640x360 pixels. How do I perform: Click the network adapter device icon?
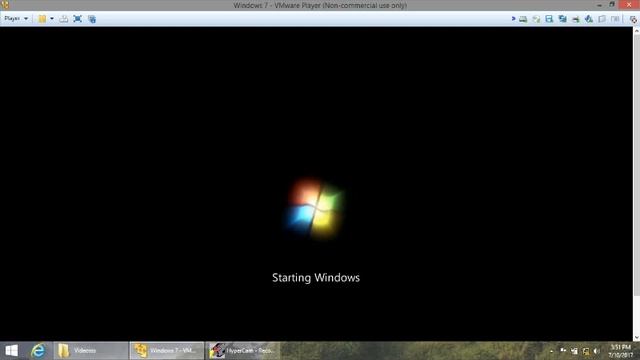pyautogui.click(x=562, y=19)
